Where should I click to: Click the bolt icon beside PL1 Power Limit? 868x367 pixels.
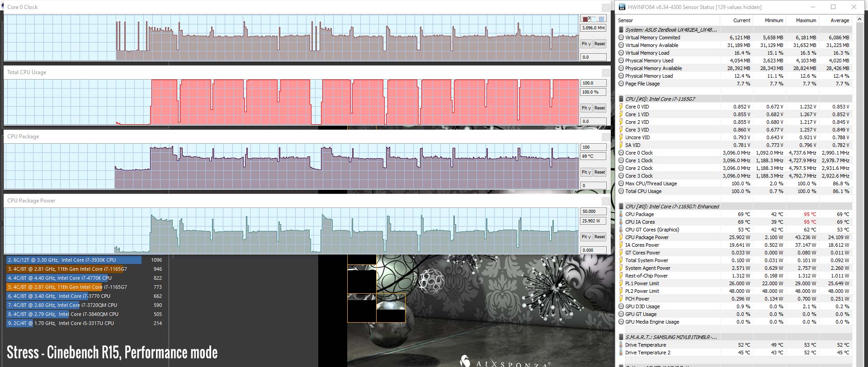(621, 283)
